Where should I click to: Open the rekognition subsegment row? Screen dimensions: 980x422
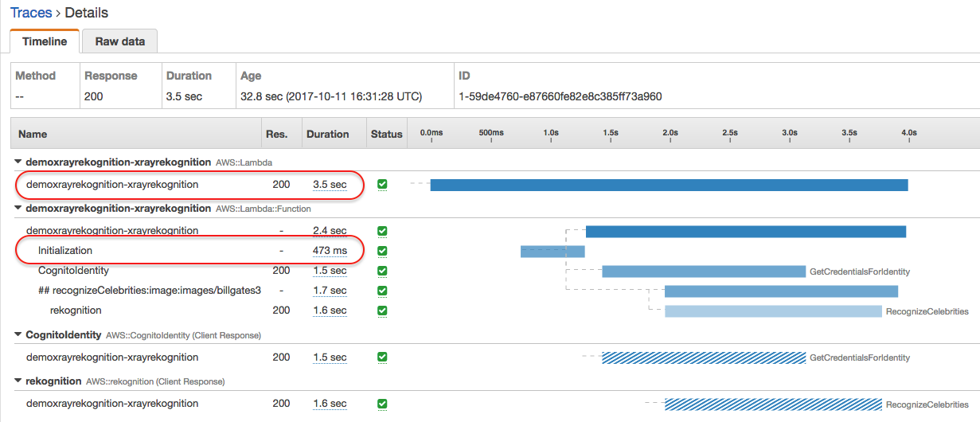click(x=76, y=311)
